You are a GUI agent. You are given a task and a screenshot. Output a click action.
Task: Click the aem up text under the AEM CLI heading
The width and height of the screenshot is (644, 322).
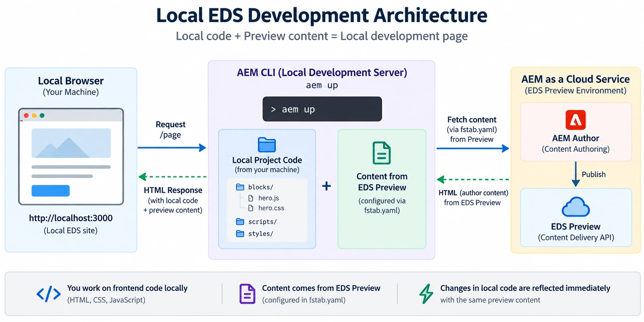coord(322,85)
